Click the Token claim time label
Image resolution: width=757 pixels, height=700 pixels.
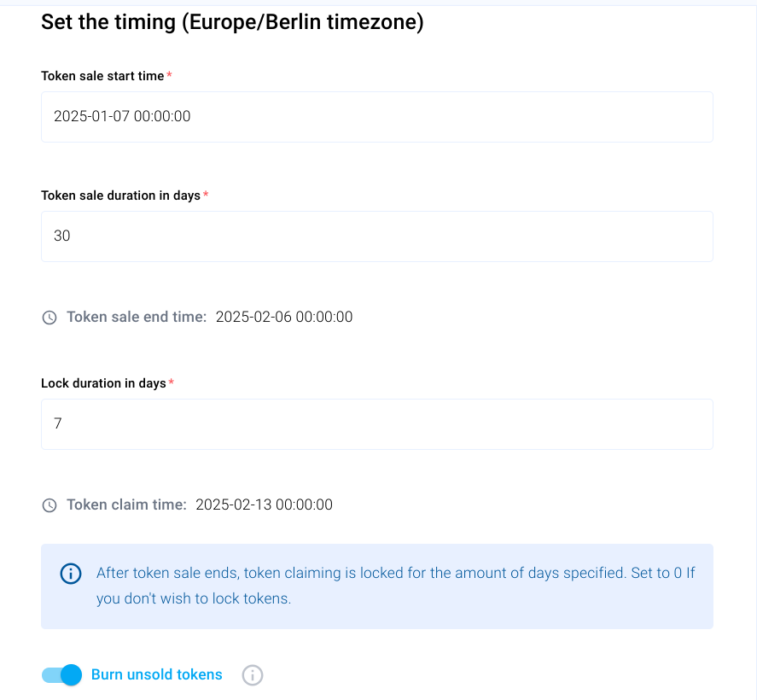click(x=126, y=505)
